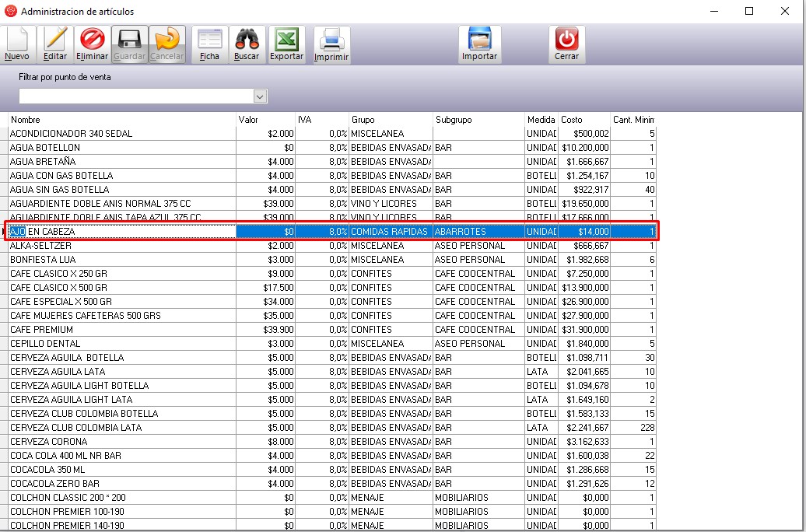Click the Grupo column header
Image resolution: width=806 pixels, height=532 pixels.
pos(391,120)
